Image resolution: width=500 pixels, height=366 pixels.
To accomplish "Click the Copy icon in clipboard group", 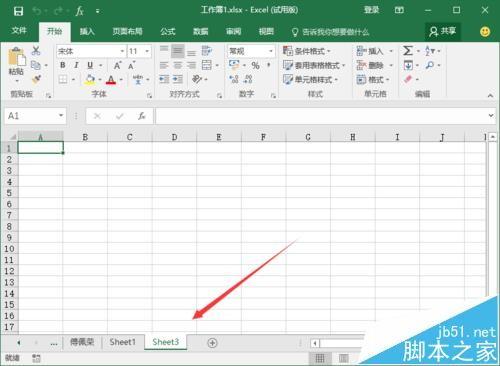I will (35, 65).
